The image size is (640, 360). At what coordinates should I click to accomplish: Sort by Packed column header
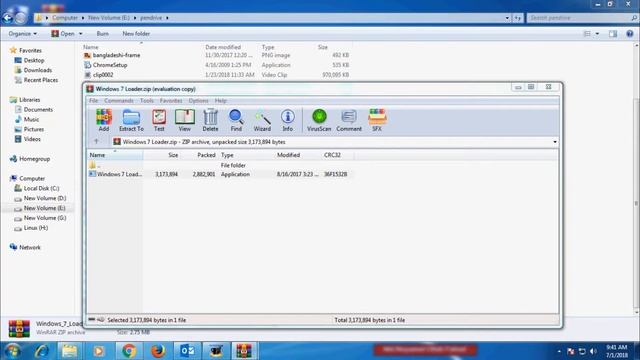(199, 155)
